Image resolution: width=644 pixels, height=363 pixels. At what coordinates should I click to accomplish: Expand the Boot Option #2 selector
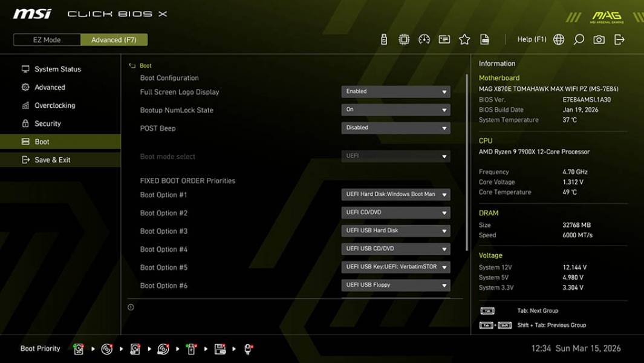[395, 212]
